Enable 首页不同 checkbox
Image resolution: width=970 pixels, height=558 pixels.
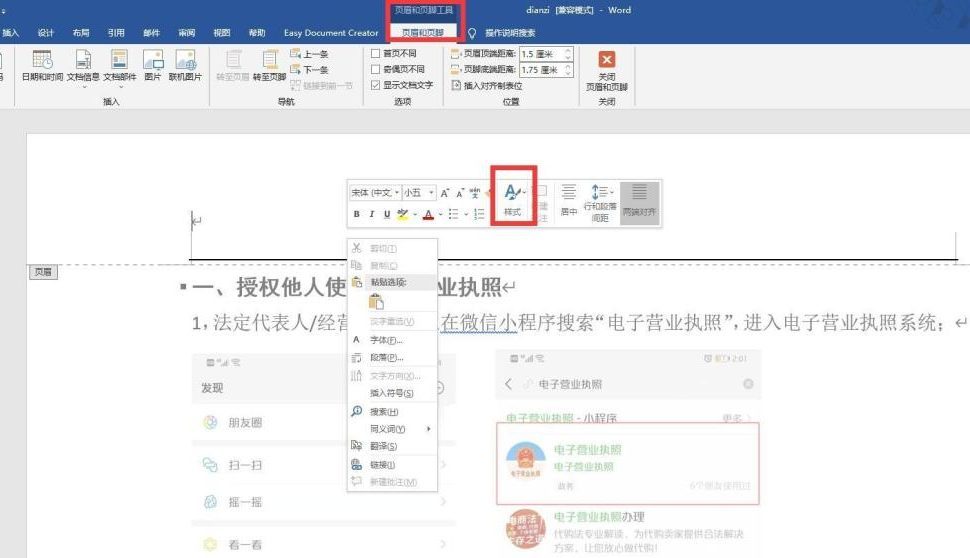pyautogui.click(x=375, y=53)
